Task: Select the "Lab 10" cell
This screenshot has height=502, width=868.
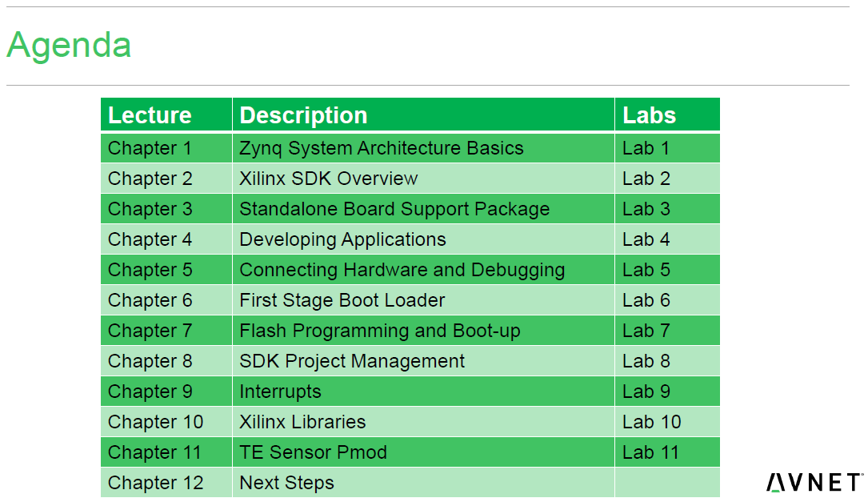Action: (668, 422)
